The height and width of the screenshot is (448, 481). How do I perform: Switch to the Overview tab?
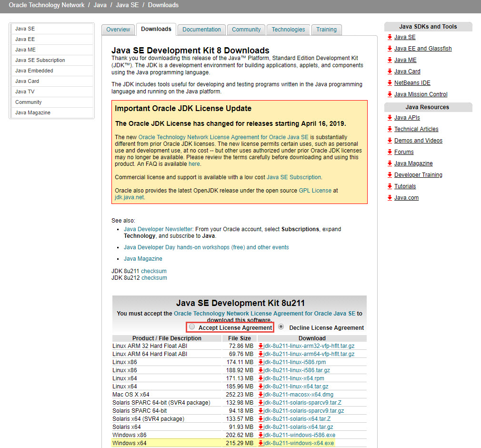pos(118,30)
